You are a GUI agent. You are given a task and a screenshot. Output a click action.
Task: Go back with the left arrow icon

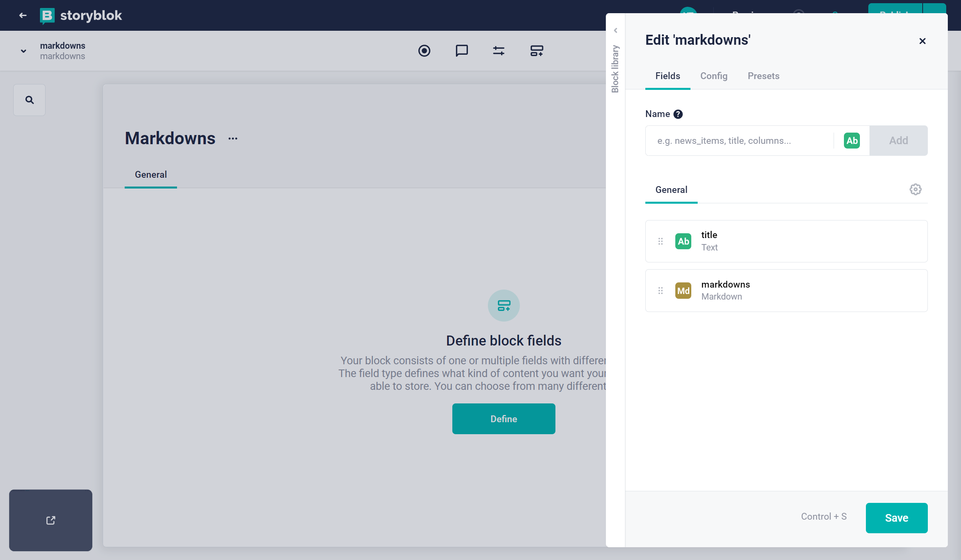point(23,16)
